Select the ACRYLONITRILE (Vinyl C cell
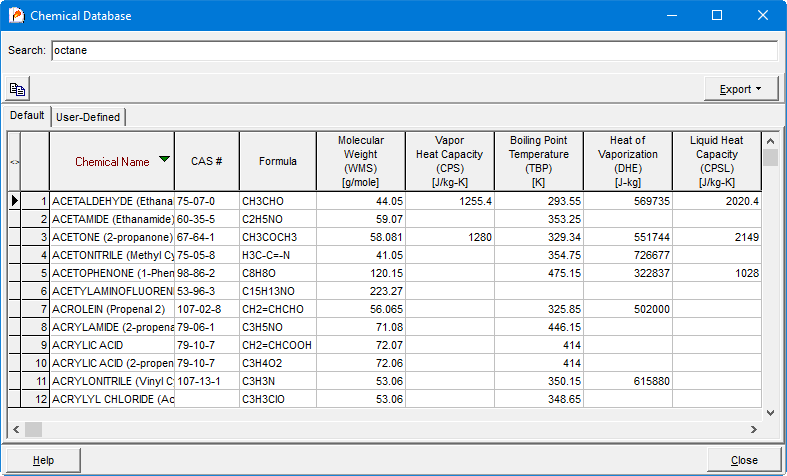 (112, 382)
